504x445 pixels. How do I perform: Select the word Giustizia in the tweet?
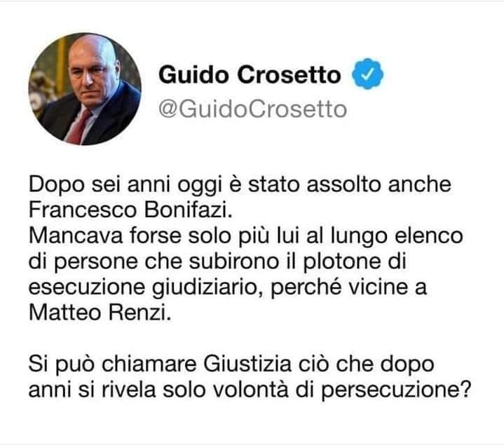coord(247,364)
